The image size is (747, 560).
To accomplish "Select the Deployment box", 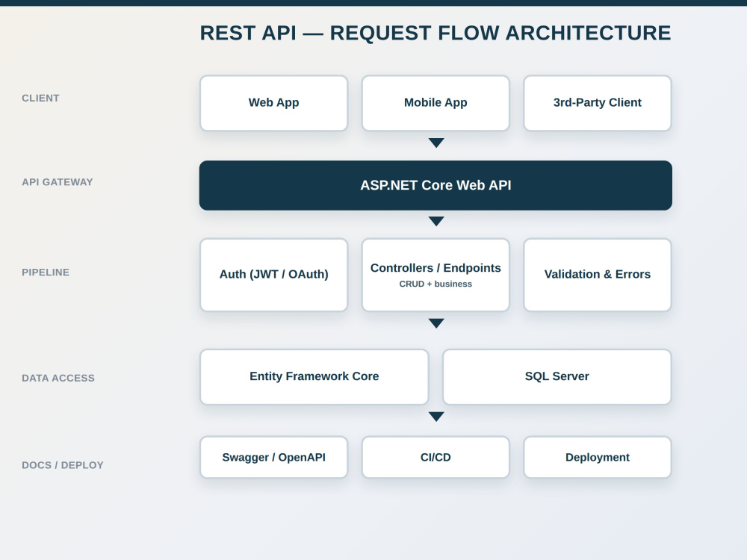I will [x=598, y=457].
